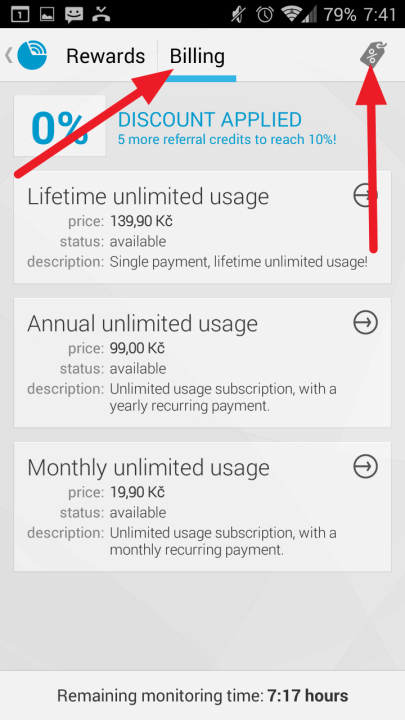Go back using the left chevron
This screenshot has width=405, height=720.
tap(9, 56)
